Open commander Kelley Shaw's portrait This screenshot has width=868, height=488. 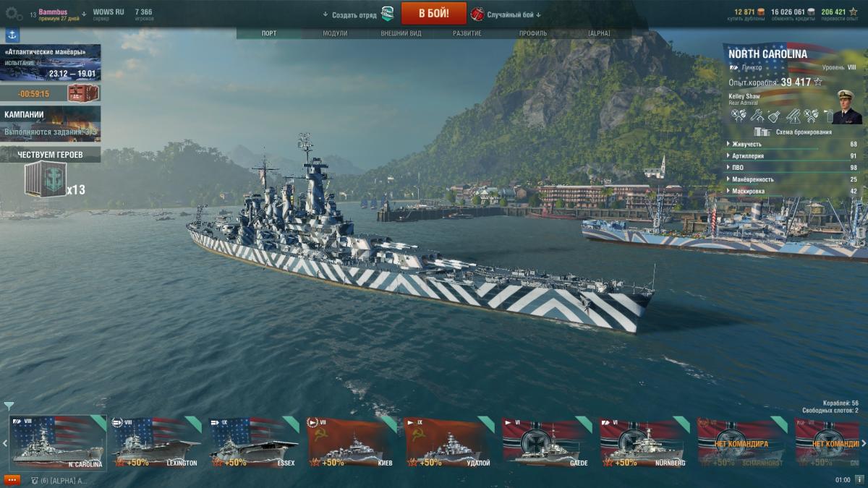tap(846, 106)
